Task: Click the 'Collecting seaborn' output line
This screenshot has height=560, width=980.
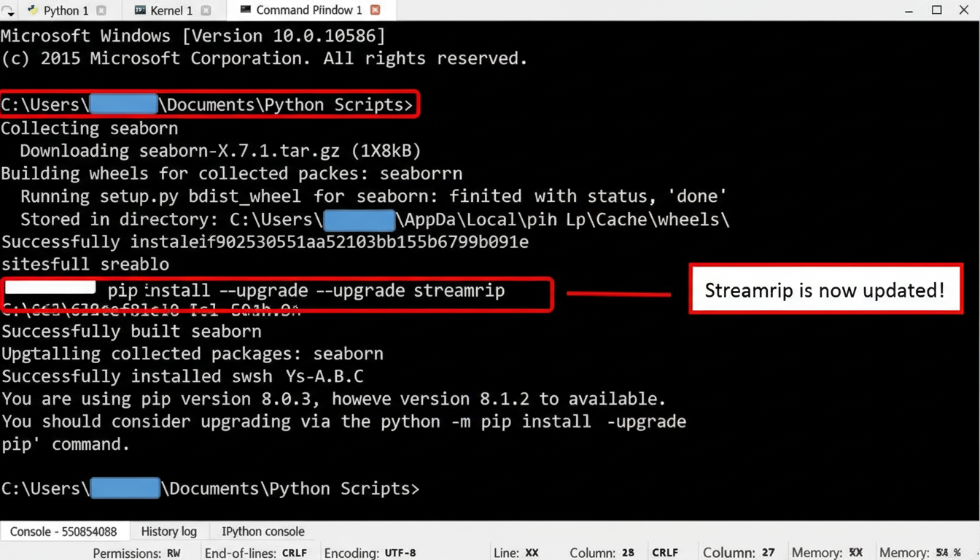Action: pyautogui.click(x=90, y=128)
